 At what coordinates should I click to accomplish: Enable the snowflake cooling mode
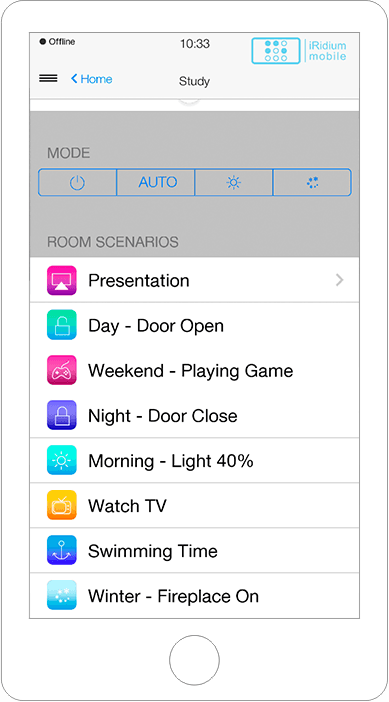point(312,182)
